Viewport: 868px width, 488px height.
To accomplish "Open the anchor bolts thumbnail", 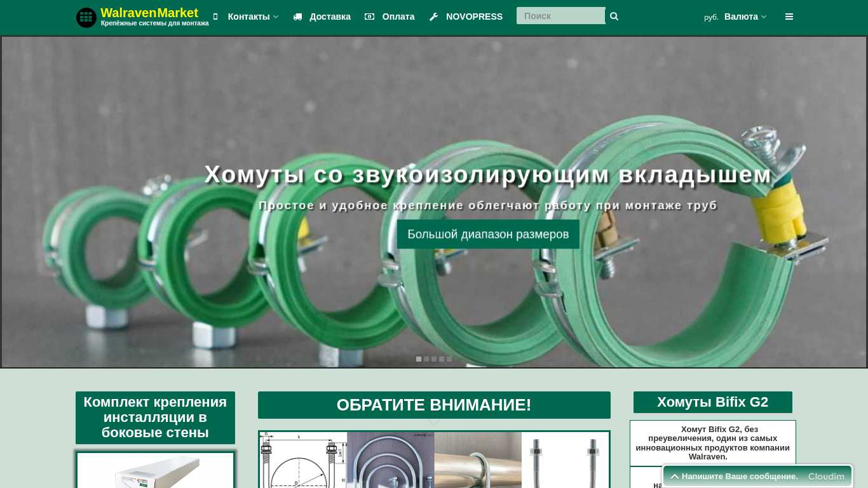I will coord(565,460).
